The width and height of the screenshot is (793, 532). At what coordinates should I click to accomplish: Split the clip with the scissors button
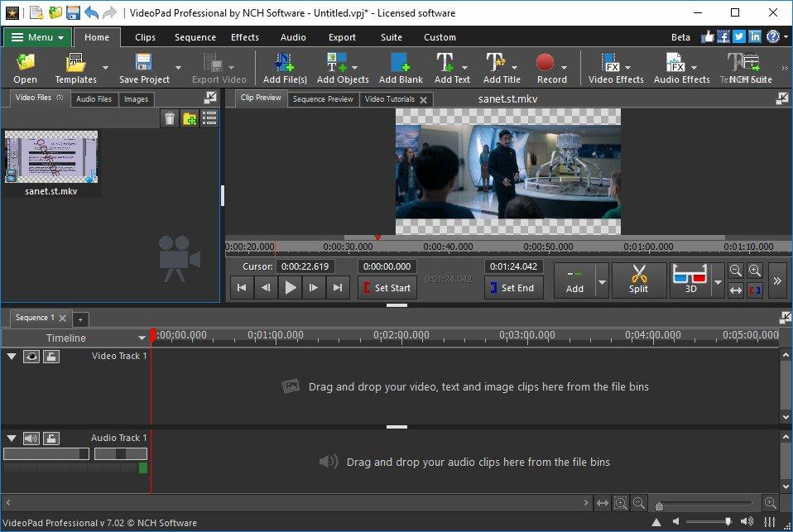(639, 280)
